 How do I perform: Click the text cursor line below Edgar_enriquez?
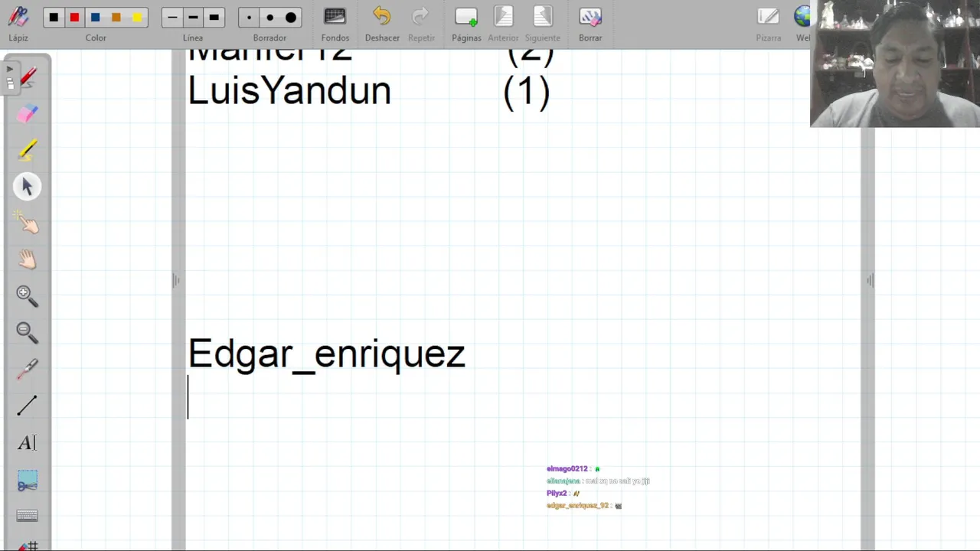188,397
